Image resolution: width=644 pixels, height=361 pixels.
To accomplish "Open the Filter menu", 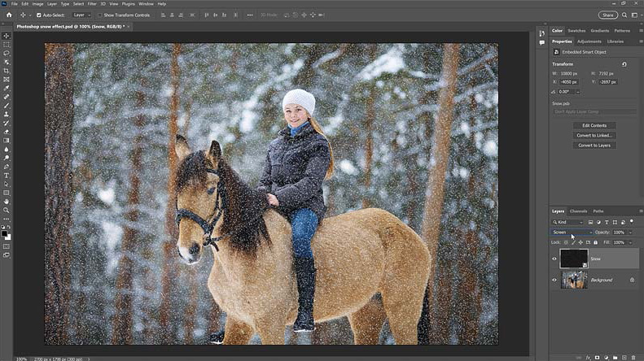I will (x=92, y=4).
